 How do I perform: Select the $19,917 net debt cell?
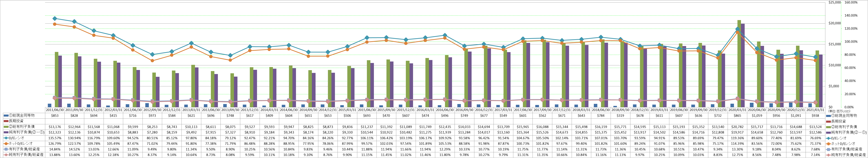738,132
